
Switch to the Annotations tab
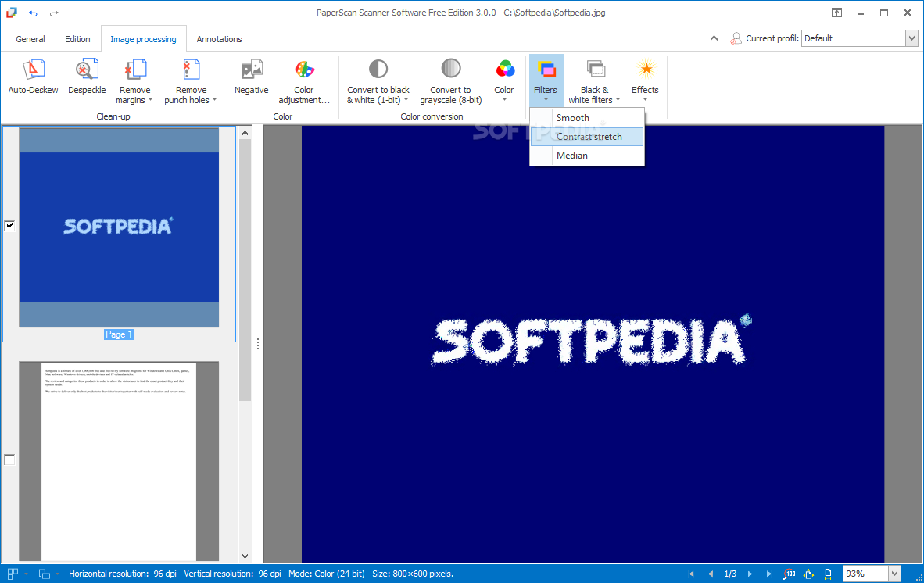[x=219, y=39]
